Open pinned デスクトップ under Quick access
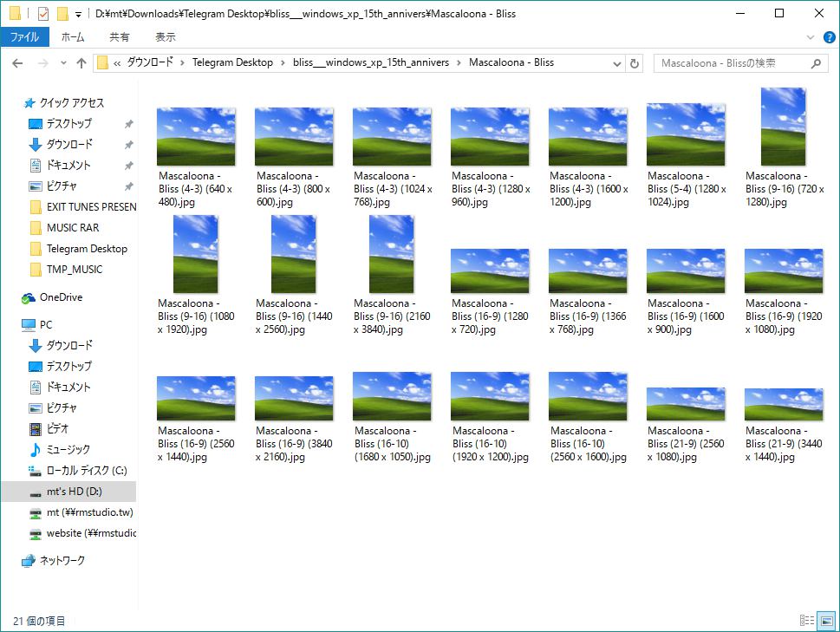 (69, 124)
